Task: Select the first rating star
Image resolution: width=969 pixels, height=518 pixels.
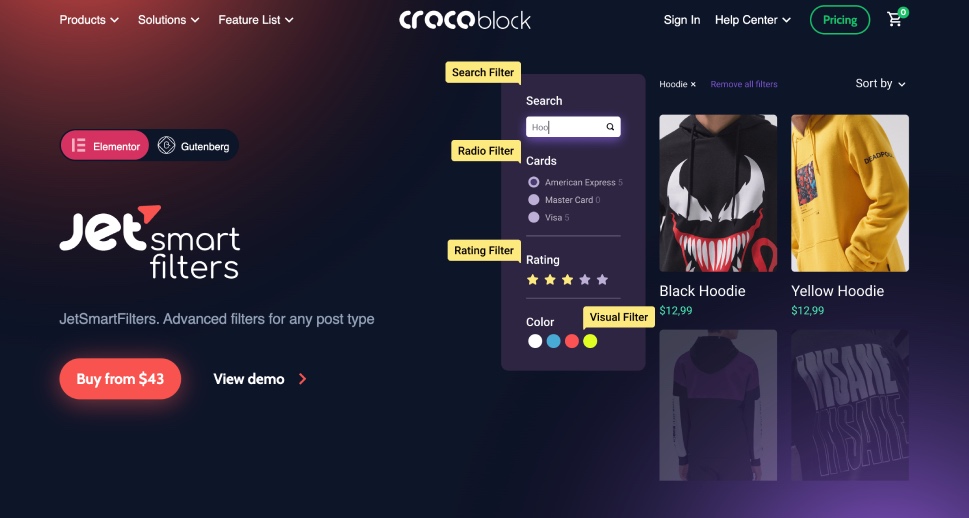Action: 533,280
